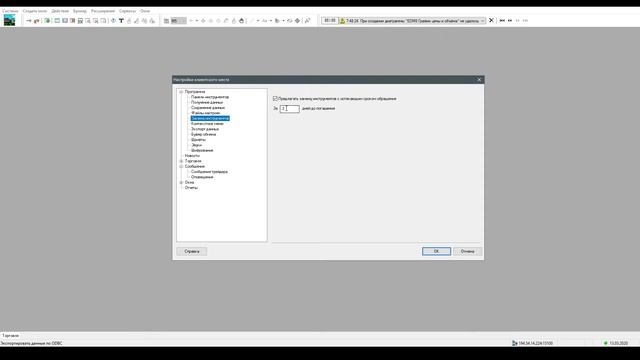Click the diamond-shaped toolbar icon
The image size is (640, 360).
pos(297,20)
